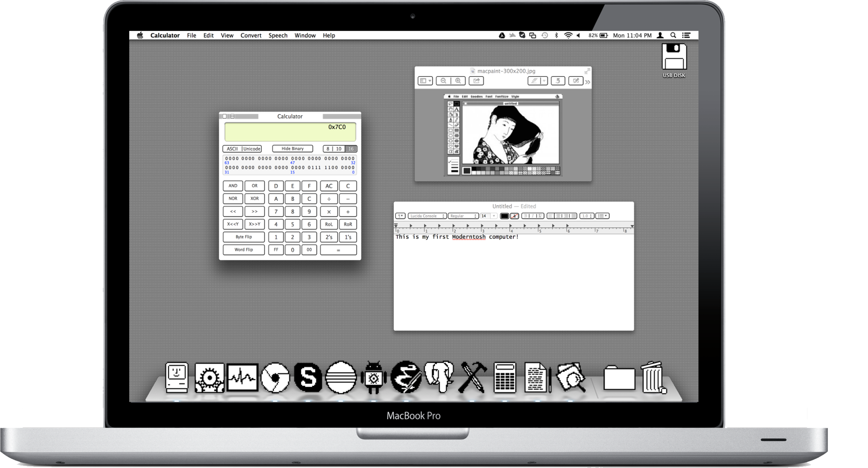Zoom in on the Preview image
The image size is (868, 468).
[x=458, y=81]
